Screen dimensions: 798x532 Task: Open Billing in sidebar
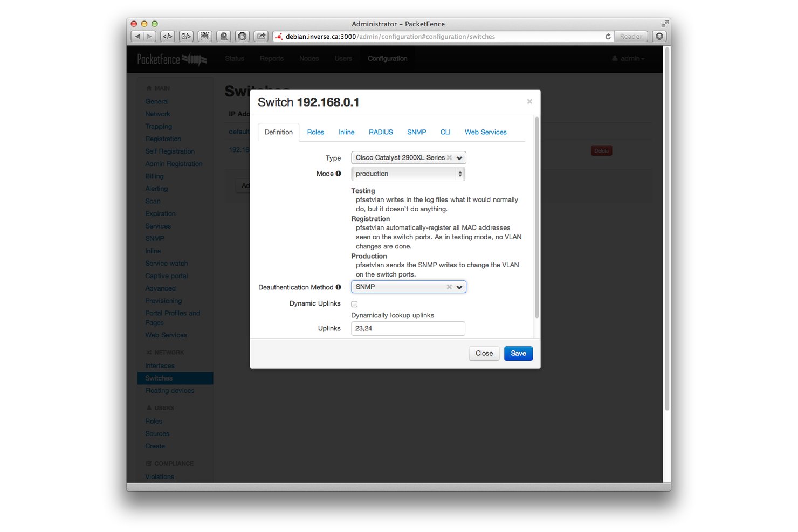[154, 176]
